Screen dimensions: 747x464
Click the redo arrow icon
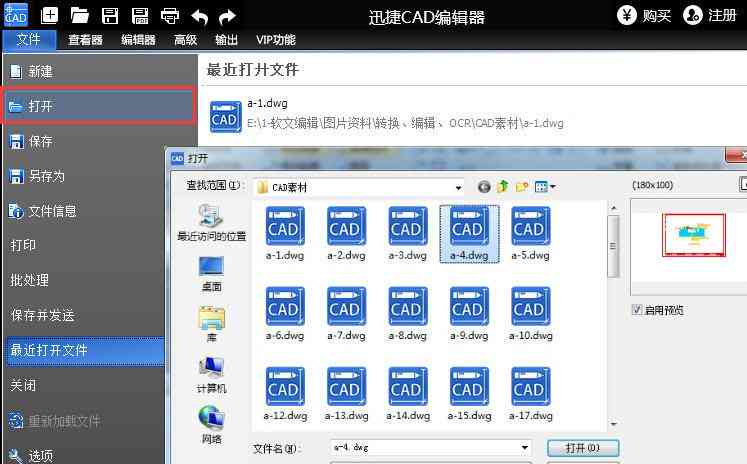pyautogui.click(x=227, y=17)
